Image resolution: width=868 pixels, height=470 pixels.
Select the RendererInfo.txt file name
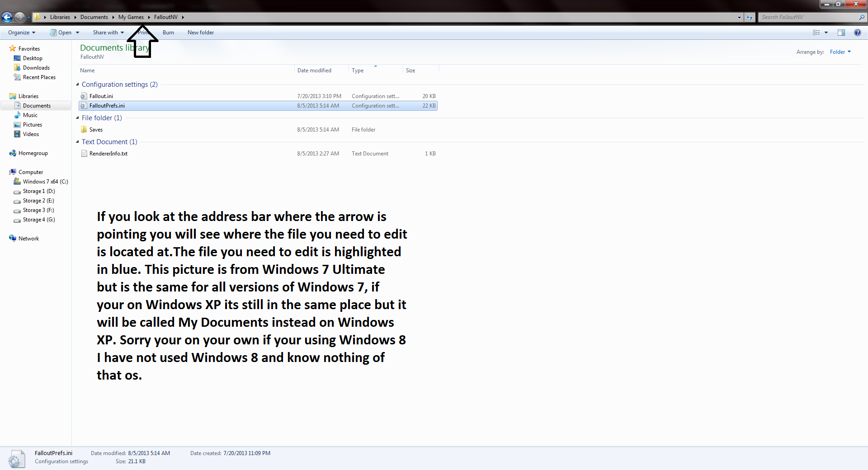[108, 154]
